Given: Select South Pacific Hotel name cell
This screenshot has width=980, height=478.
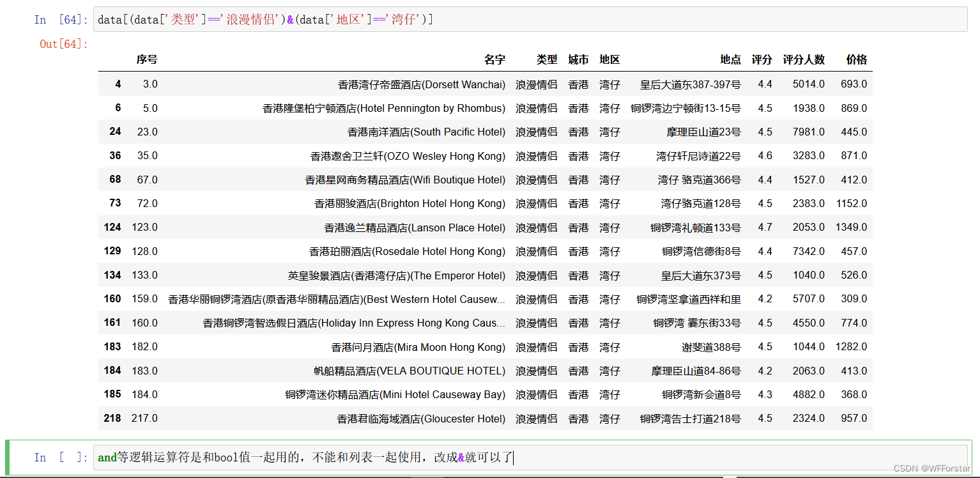Looking at the screenshot, I should click(426, 132).
